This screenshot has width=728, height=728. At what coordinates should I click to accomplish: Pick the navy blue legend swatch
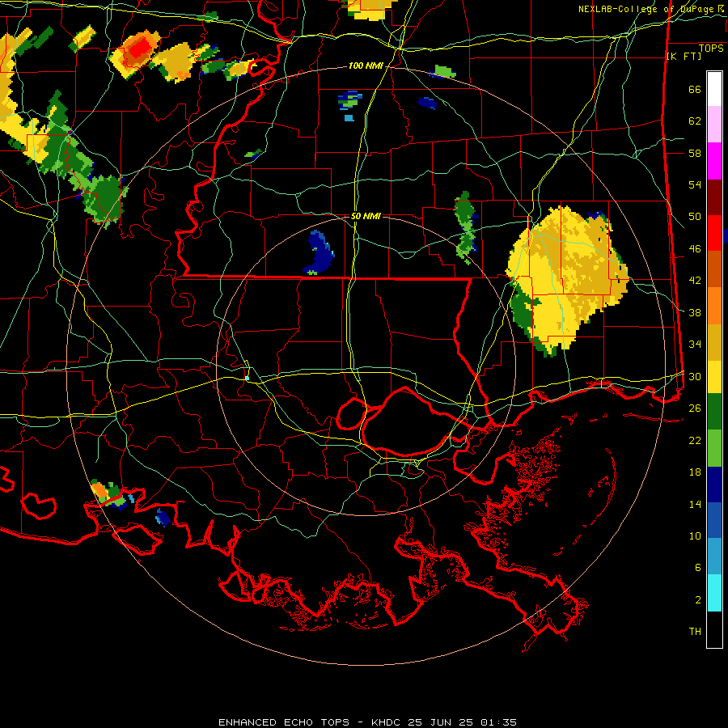click(x=714, y=485)
